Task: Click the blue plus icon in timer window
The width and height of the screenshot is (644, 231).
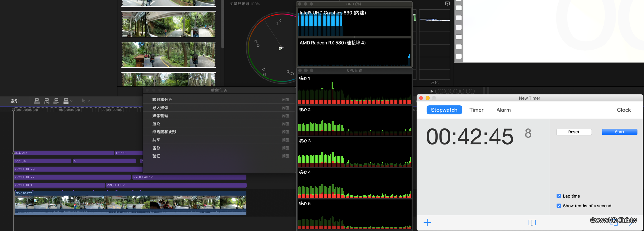Action: click(x=427, y=223)
